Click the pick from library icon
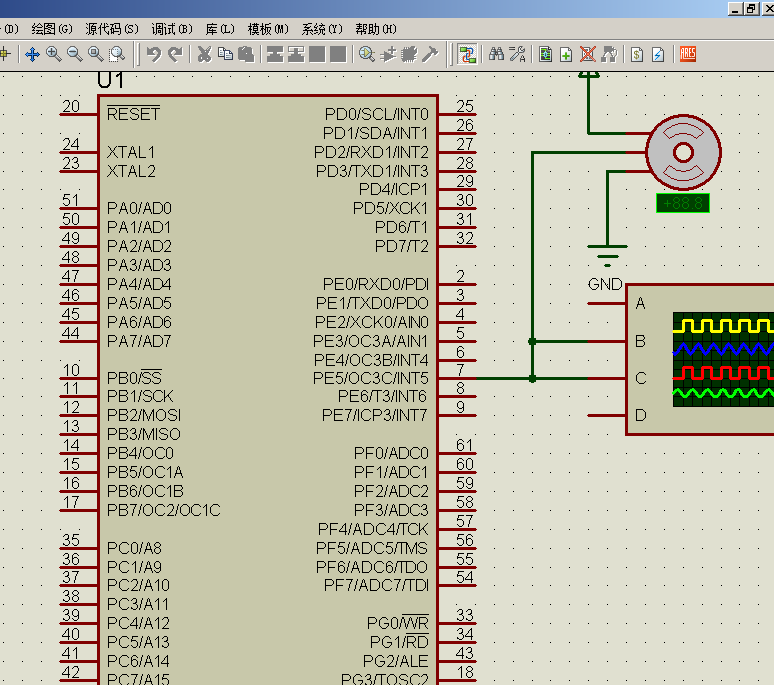The image size is (774, 685). (x=367, y=54)
